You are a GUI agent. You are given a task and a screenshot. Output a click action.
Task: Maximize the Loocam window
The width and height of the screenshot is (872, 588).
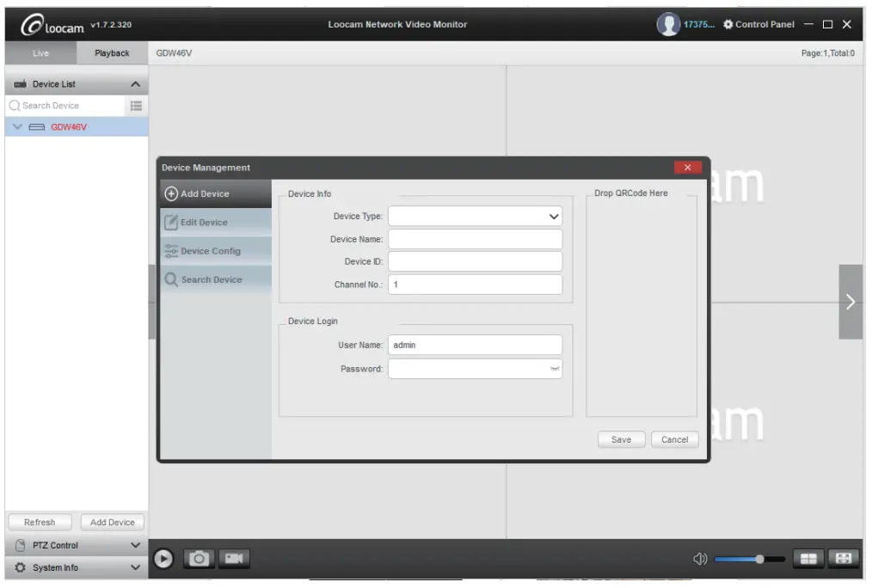[827, 24]
